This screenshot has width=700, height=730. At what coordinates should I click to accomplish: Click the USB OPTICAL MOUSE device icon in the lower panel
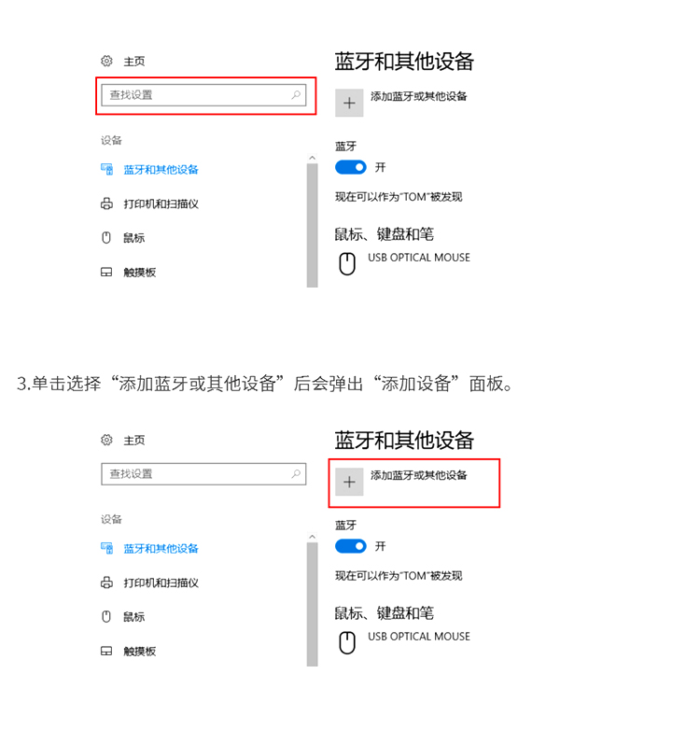click(347, 642)
